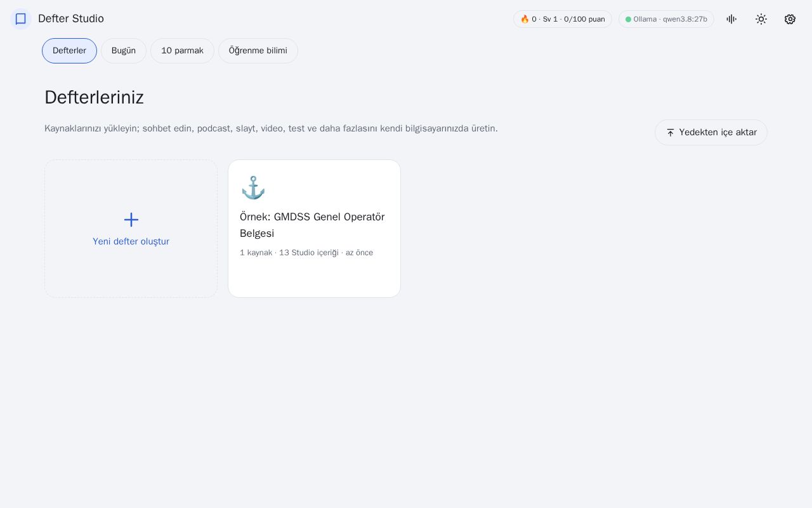Click the Defter Studio app title
Viewport: 812px width, 508px height.
(71, 19)
